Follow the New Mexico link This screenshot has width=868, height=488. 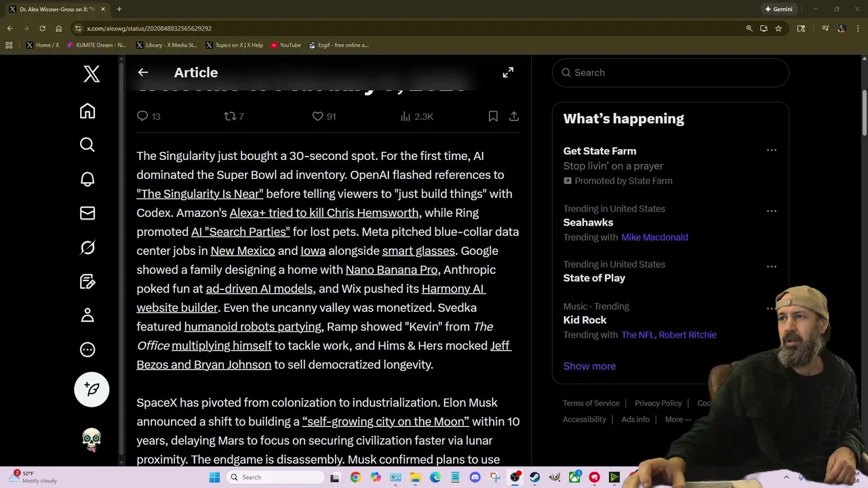pos(243,251)
